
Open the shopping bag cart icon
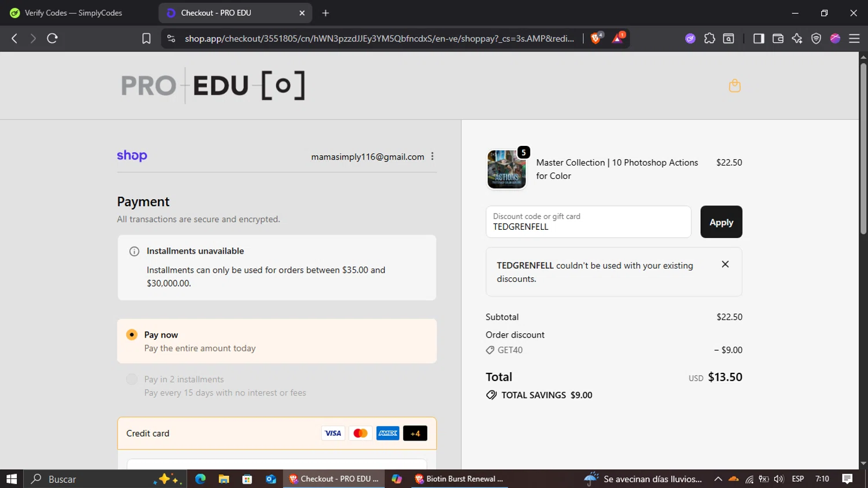735,86
